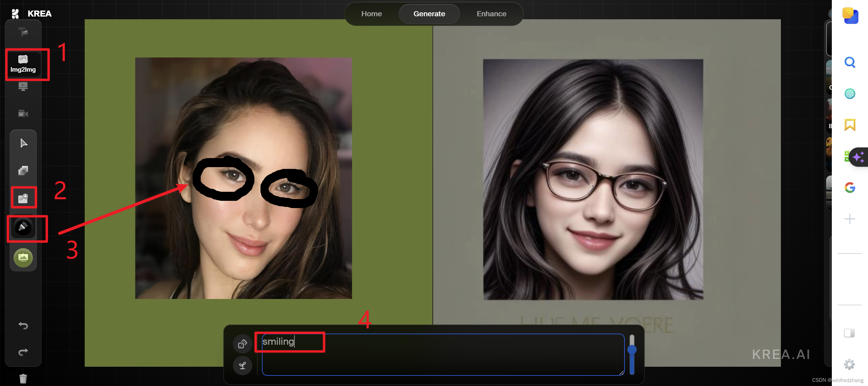
Task: Switch to the Text-to-image mode icon
Action: pos(23,32)
